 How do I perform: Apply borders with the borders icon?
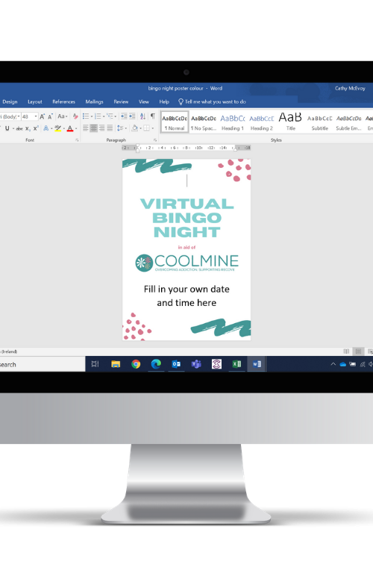click(x=146, y=128)
